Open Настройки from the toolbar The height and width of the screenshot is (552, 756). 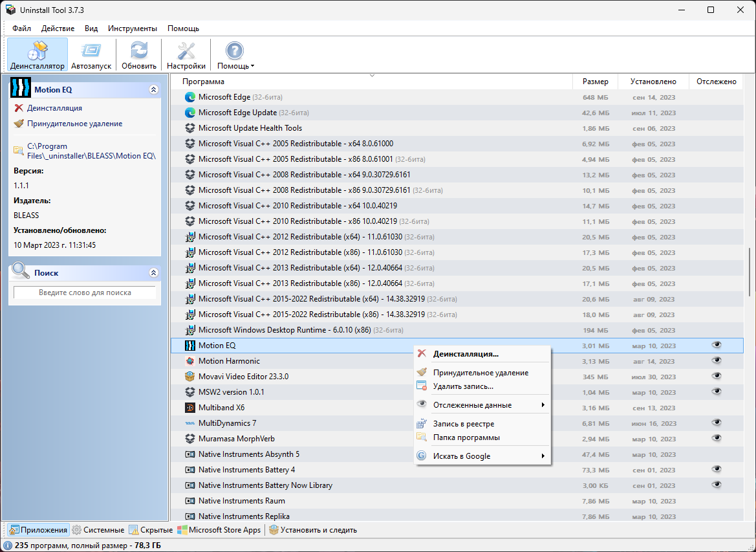[x=186, y=54]
